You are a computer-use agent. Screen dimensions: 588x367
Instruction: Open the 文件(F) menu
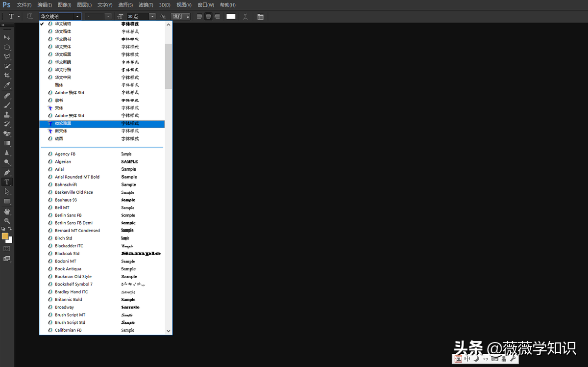[x=24, y=5]
